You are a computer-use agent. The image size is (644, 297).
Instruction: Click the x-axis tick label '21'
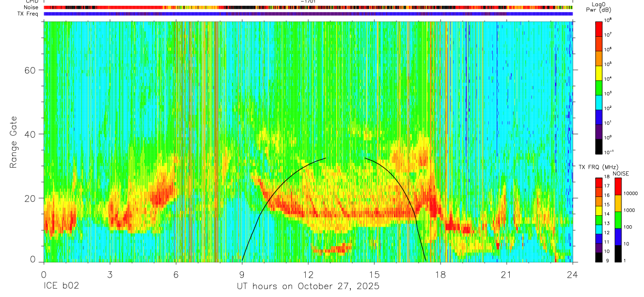click(507, 274)
